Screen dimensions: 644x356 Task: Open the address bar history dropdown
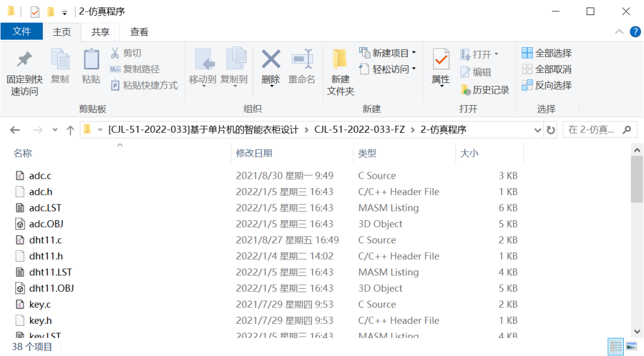click(537, 130)
